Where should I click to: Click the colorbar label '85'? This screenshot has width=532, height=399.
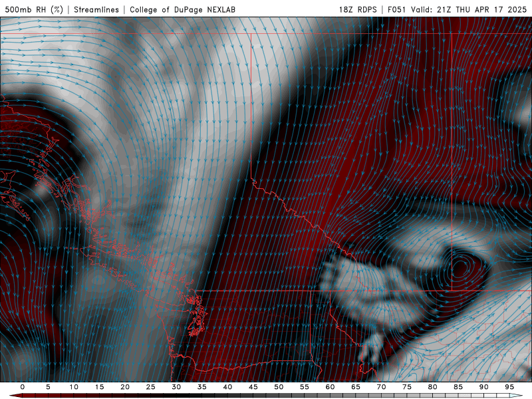pos(458,387)
